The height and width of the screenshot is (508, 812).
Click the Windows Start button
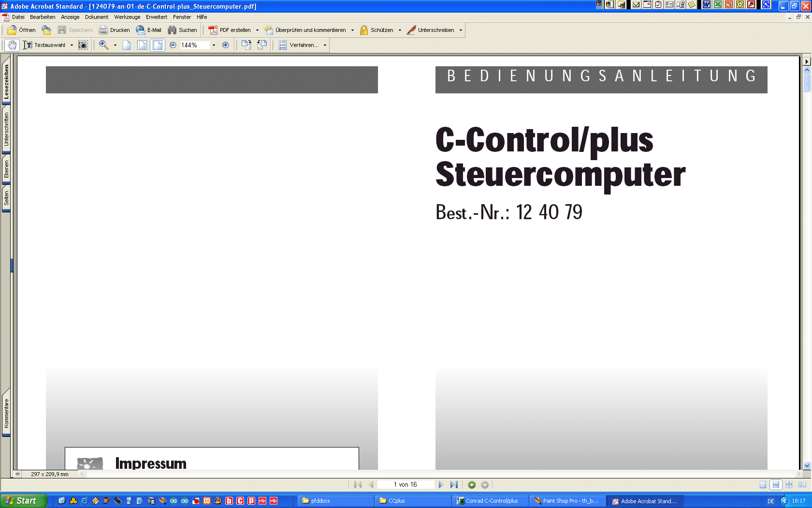[23, 501]
